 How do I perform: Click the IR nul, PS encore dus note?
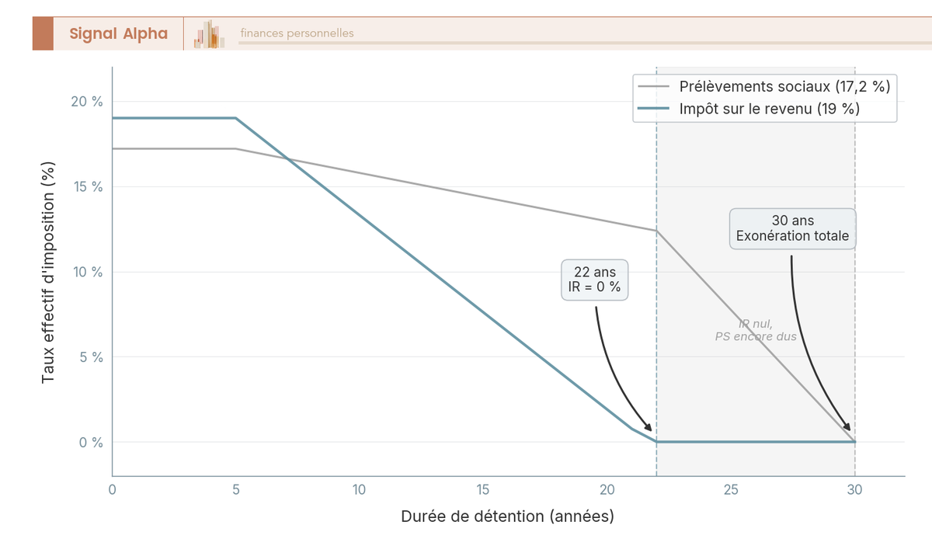coord(756,330)
